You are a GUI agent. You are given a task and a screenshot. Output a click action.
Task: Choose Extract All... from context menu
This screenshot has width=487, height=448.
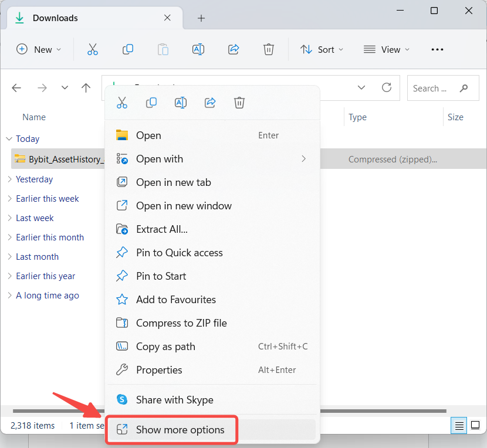(x=162, y=229)
